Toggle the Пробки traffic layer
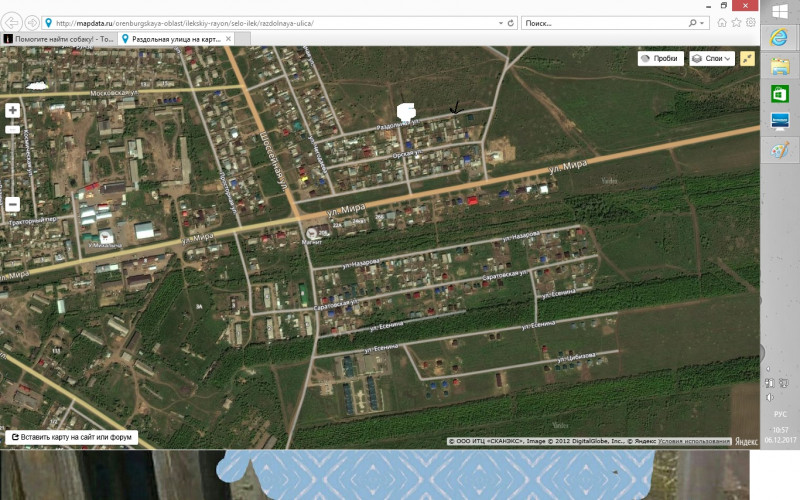 (660, 59)
